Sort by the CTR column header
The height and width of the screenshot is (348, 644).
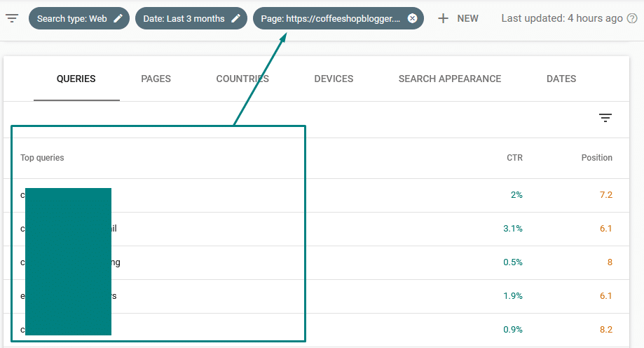(x=514, y=158)
